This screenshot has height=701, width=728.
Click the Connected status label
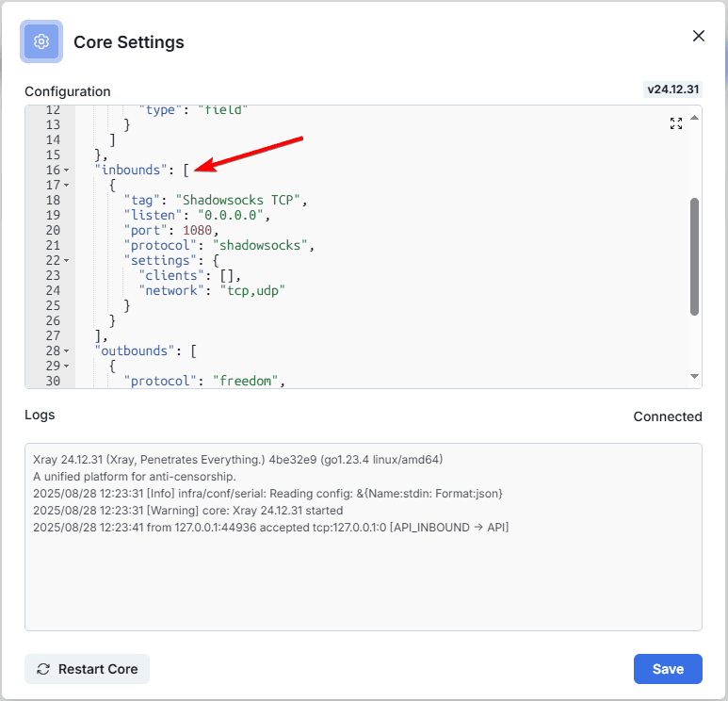(x=667, y=416)
